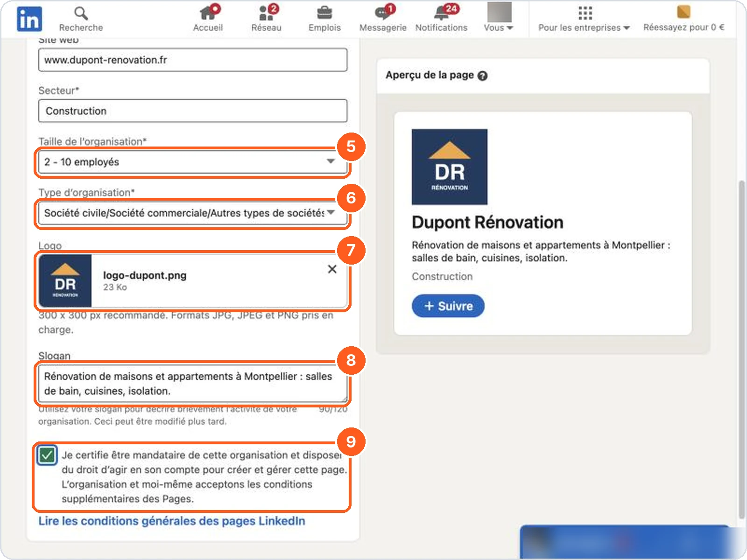Image resolution: width=747 pixels, height=560 pixels.
Task: Open Type d'organisation dropdown
Action: pyautogui.click(x=193, y=213)
